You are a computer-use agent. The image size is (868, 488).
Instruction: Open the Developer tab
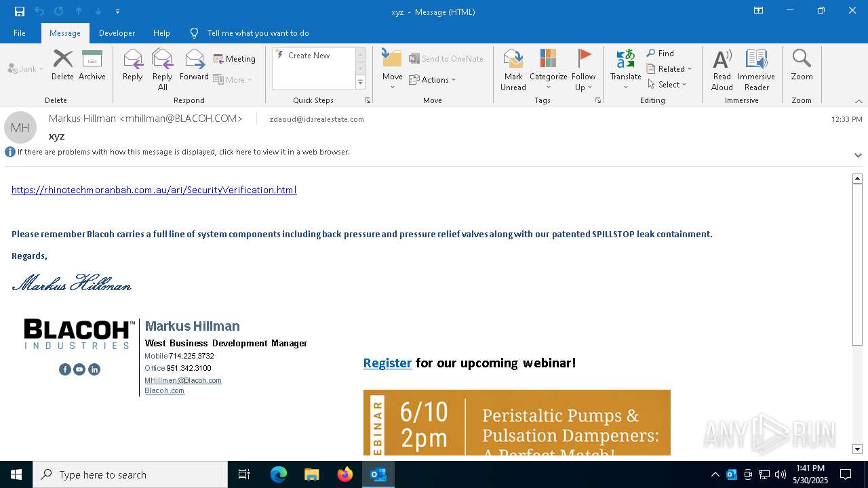(117, 33)
